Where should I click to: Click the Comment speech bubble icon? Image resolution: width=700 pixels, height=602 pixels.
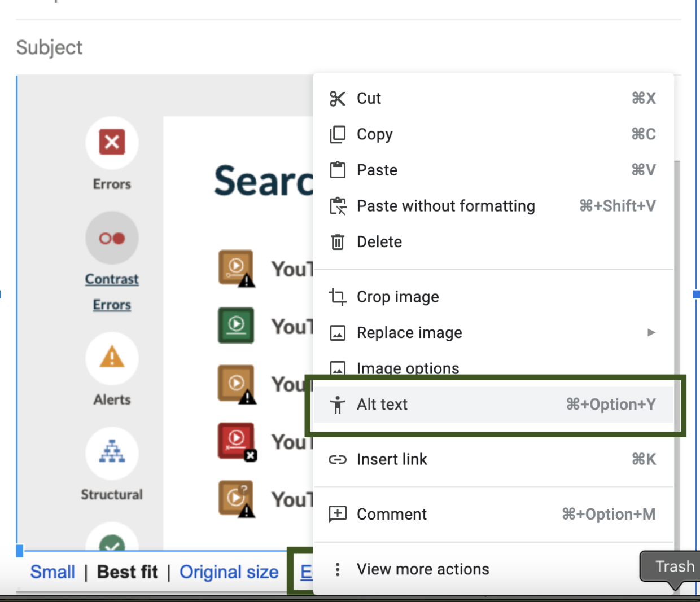coord(338,514)
